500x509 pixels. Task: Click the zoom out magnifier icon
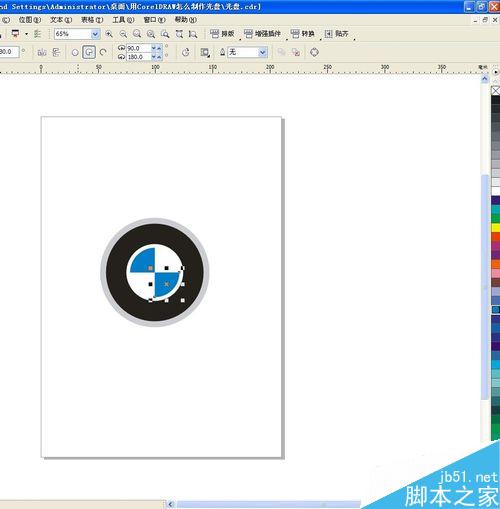click(x=123, y=34)
